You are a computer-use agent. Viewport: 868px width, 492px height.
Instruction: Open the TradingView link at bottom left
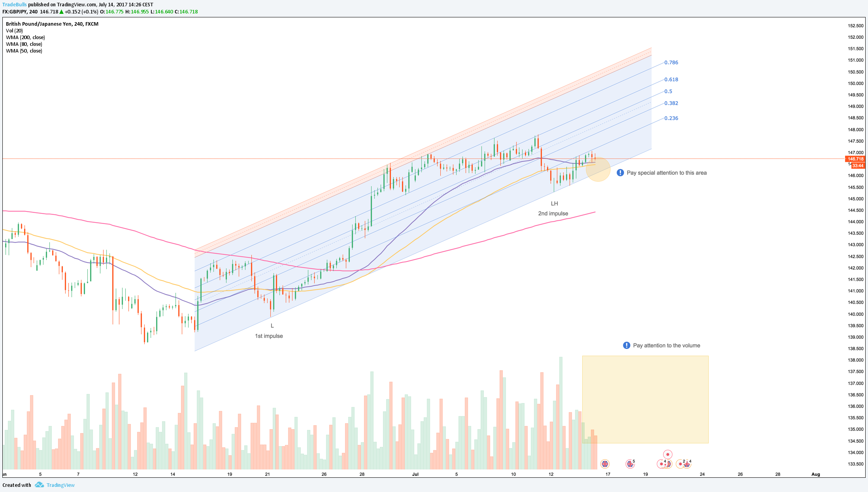[x=60, y=485]
